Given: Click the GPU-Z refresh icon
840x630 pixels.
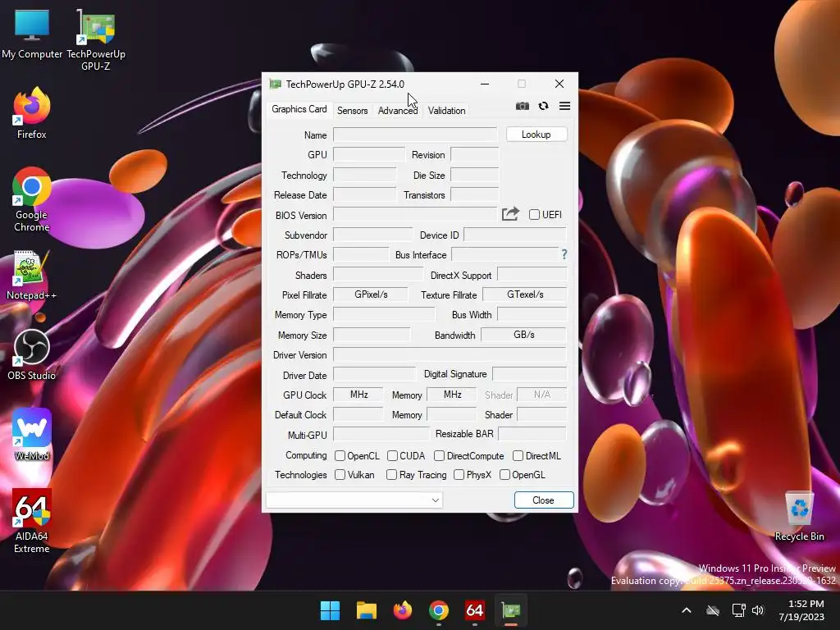Looking at the screenshot, I should [543, 106].
